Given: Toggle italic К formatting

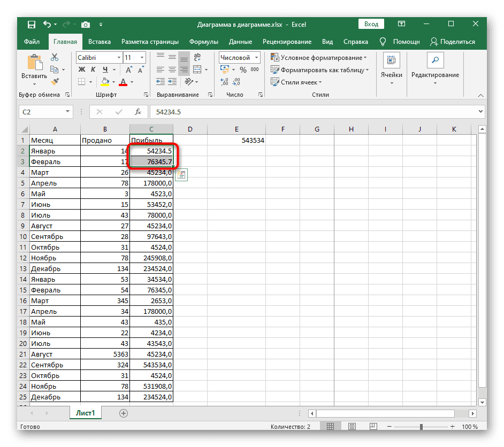Looking at the screenshot, I should [94, 70].
